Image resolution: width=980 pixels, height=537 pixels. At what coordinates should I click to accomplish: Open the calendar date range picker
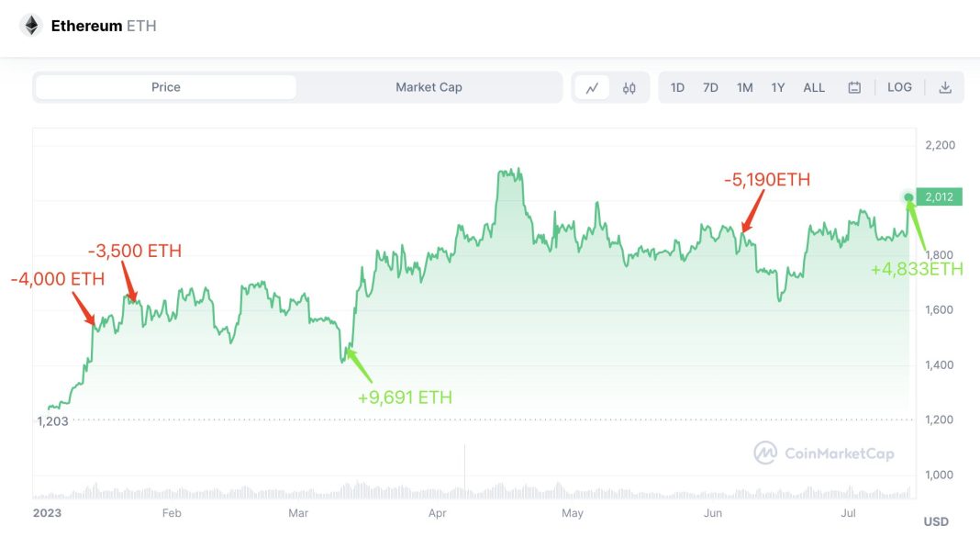tap(854, 88)
